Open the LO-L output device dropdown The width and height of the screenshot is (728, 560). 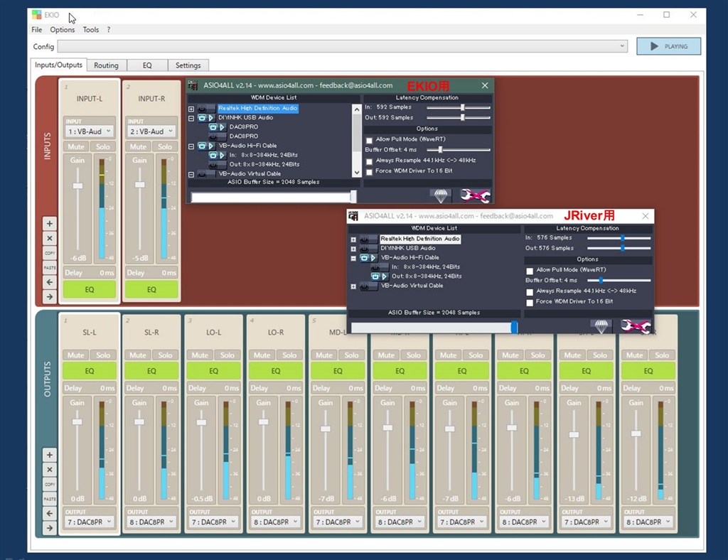pyautogui.click(x=214, y=522)
